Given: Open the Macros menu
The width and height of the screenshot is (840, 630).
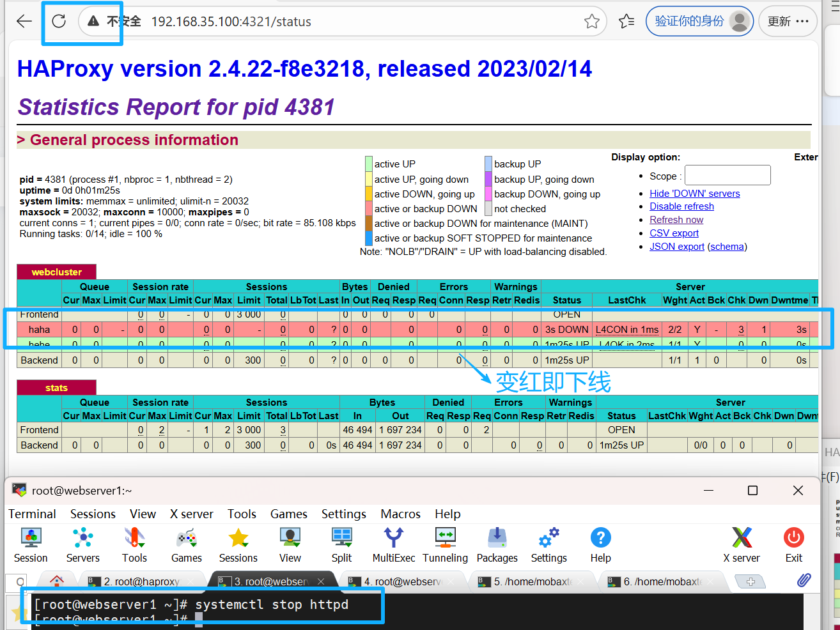Looking at the screenshot, I should pyautogui.click(x=400, y=514).
